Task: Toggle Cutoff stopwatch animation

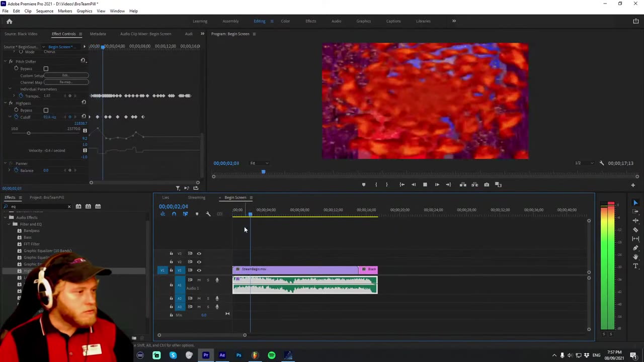Action: 16,117
